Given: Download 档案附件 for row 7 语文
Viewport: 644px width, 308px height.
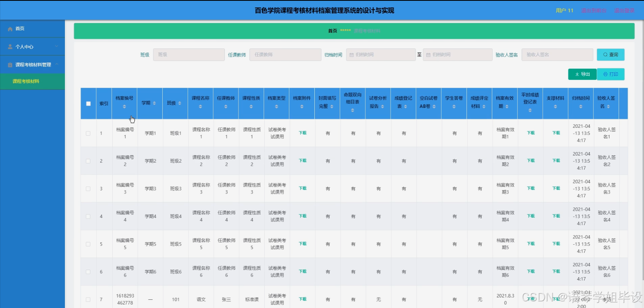Looking at the screenshot, I should coord(303,299).
